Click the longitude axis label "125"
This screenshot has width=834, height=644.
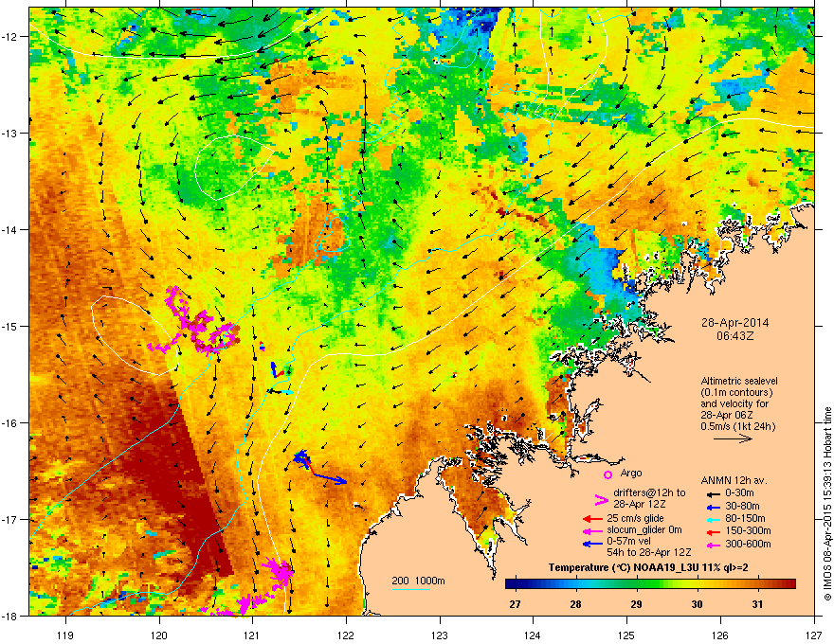pos(627,635)
